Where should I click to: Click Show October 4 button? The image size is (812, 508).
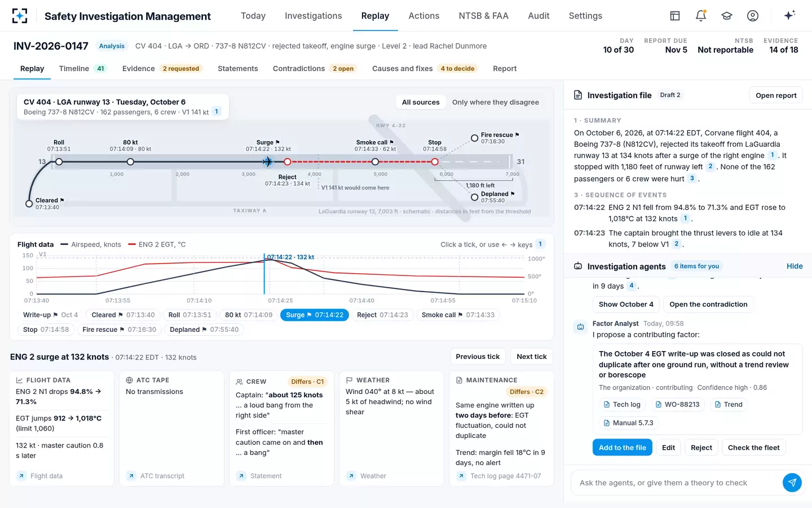626,304
